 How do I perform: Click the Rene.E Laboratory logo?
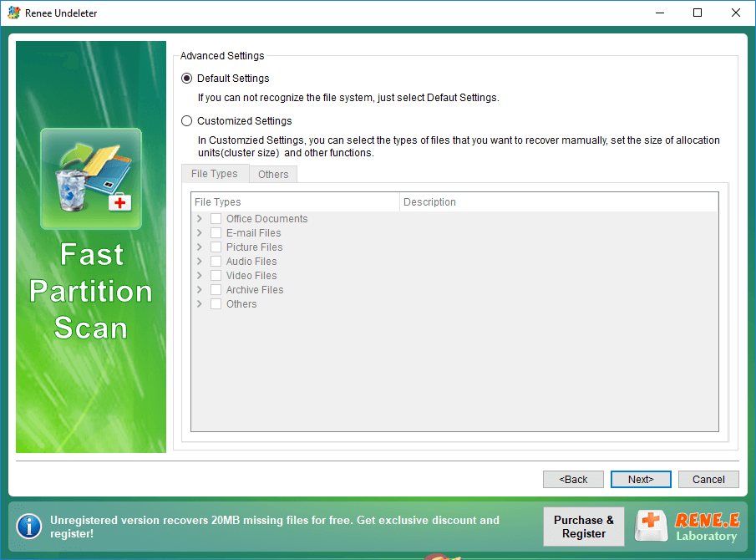[688, 527]
